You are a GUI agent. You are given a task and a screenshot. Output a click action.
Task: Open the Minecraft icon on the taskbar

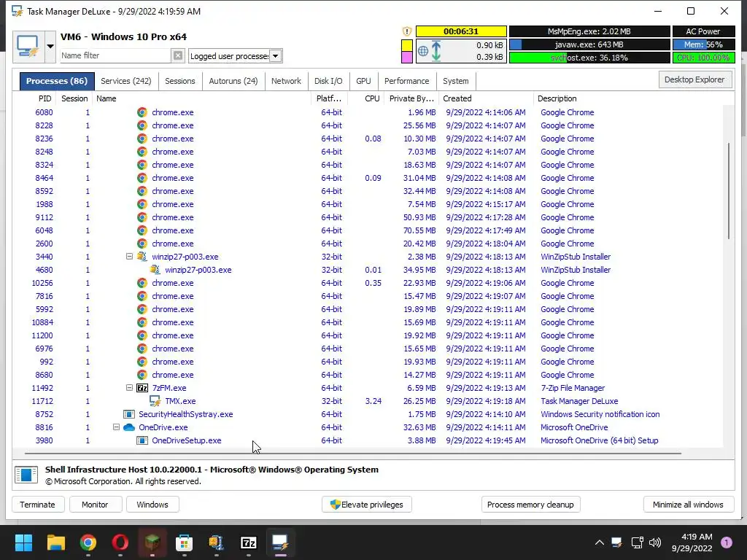(x=152, y=542)
